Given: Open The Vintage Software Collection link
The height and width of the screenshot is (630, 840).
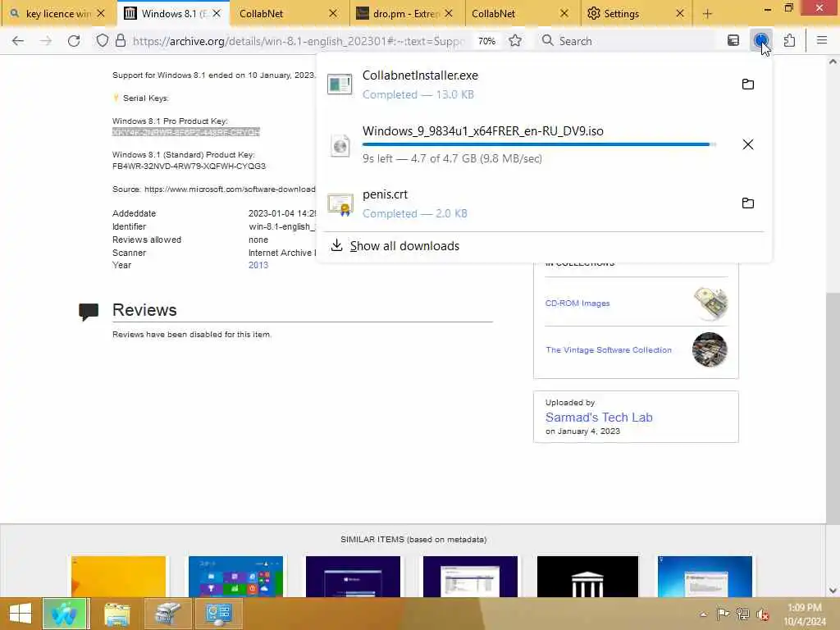Looking at the screenshot, I should coord(609,349).
